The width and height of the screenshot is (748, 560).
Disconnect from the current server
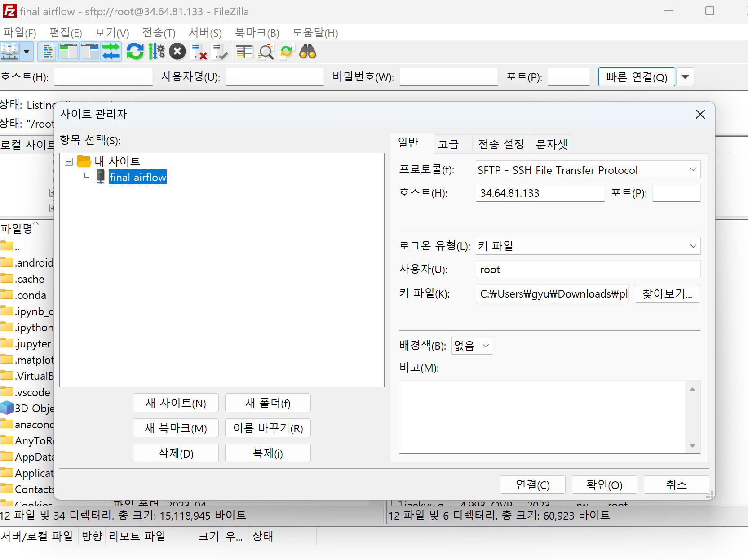tap(199, 52)
